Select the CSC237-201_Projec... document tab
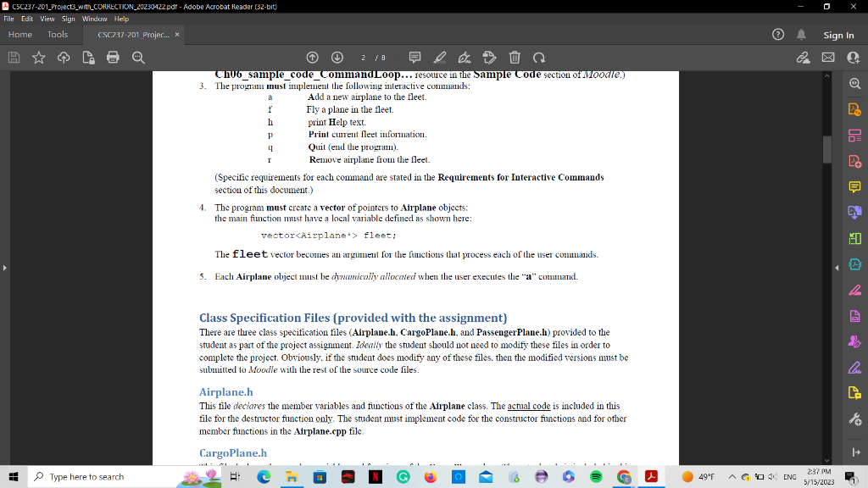This screenshot has width=868, height=488. coord(133,35)
